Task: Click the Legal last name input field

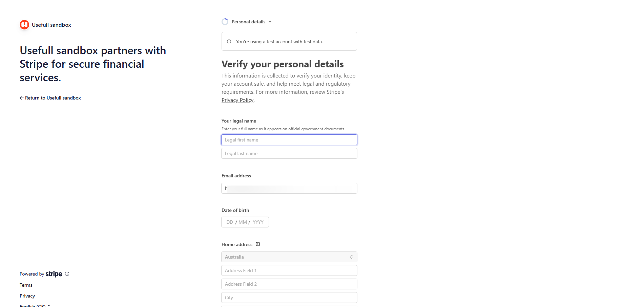Action: click(289, 153)
